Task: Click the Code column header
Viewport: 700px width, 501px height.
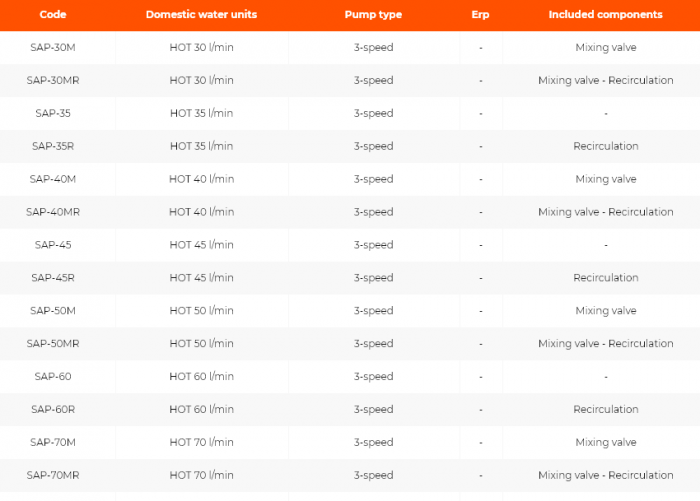Action: (x=53, y=15)
